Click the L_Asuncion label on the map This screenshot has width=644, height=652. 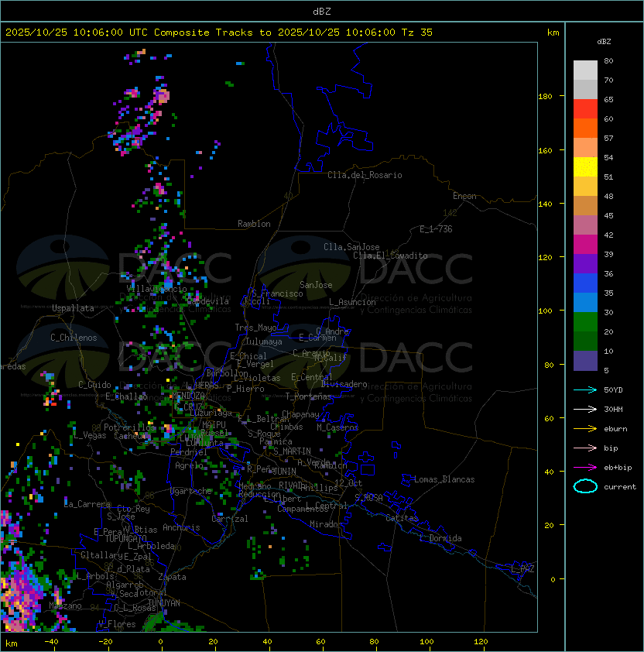(352, 302)
